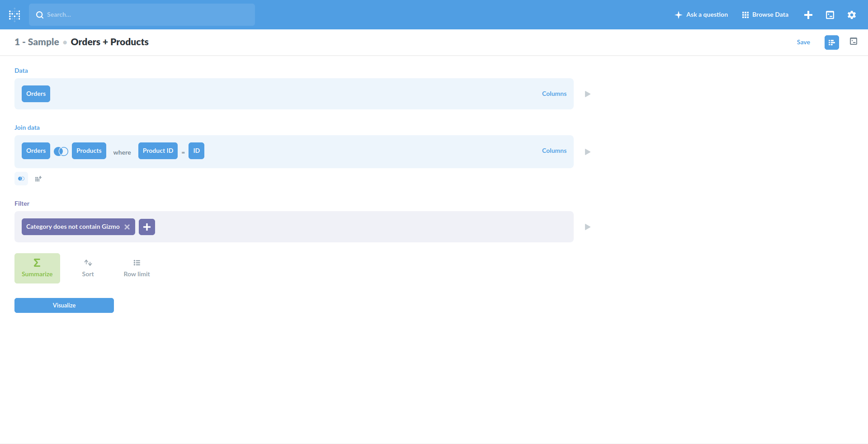Viewport: 868px width, 444px height.
Task: Click the plus create-new icon in header
Action: click(808, 15)
